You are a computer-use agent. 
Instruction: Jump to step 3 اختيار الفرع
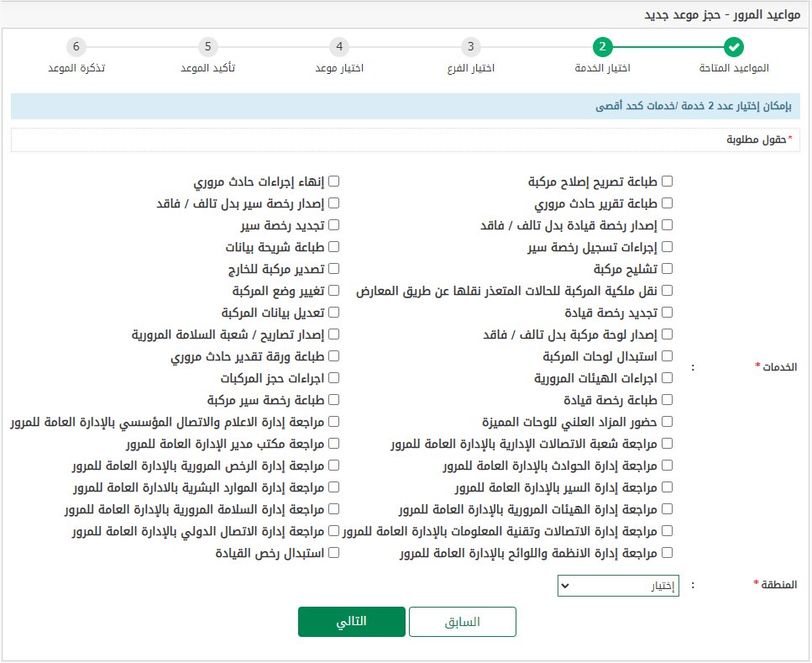click(471, 47)
